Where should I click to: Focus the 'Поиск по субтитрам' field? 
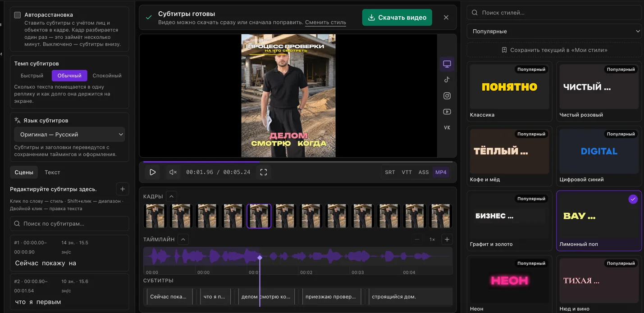point(69,224)
